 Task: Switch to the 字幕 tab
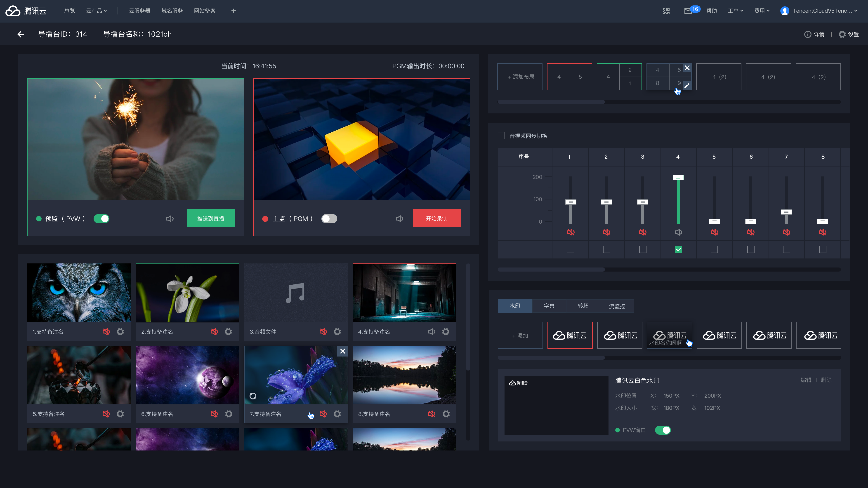[x=549, y=306]
